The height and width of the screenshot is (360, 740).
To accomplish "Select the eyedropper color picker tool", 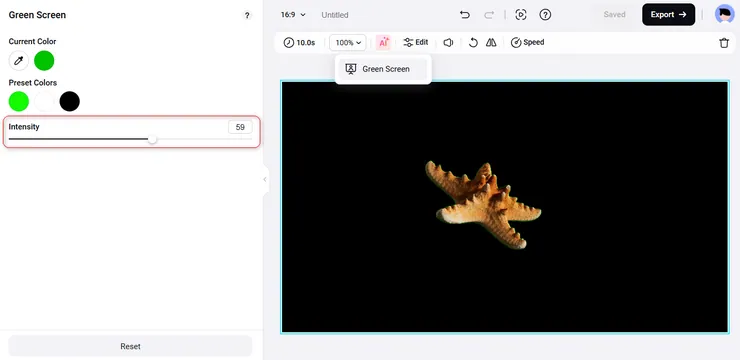I will click(19, 60).
